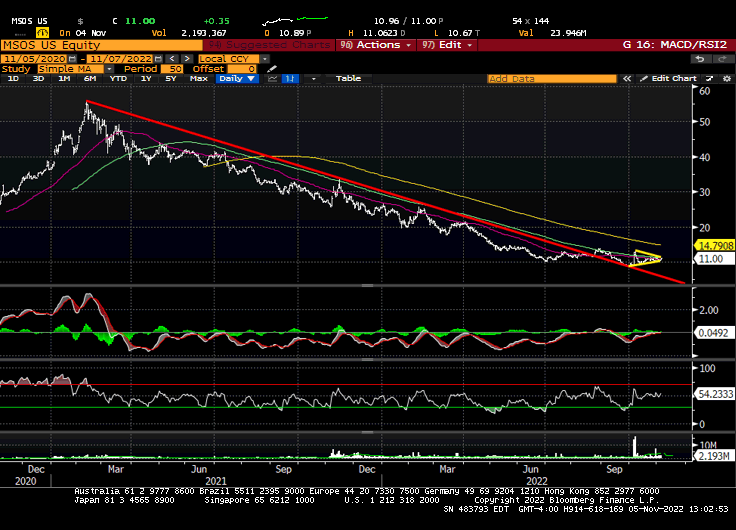
Task: Click the Add Data input field
Action: (552, 79)
